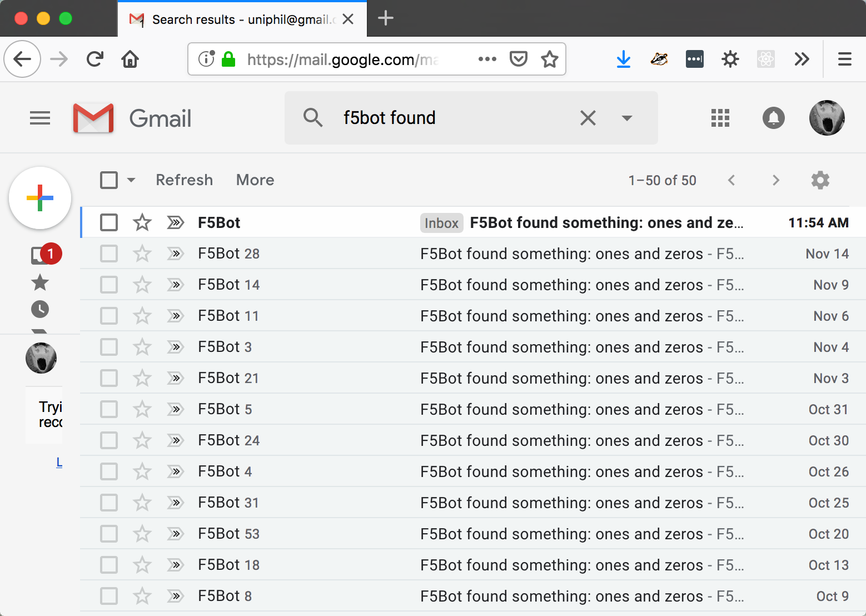The image size is (866, 616).
Task: Open notifications bell
Action: click(773, 118)
